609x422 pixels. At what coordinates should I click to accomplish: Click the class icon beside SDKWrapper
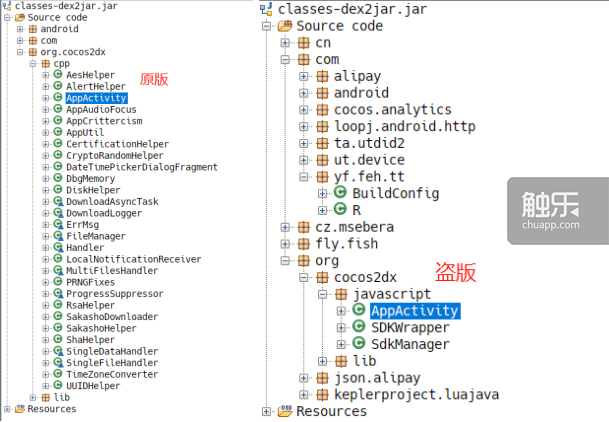click(358, 327)
